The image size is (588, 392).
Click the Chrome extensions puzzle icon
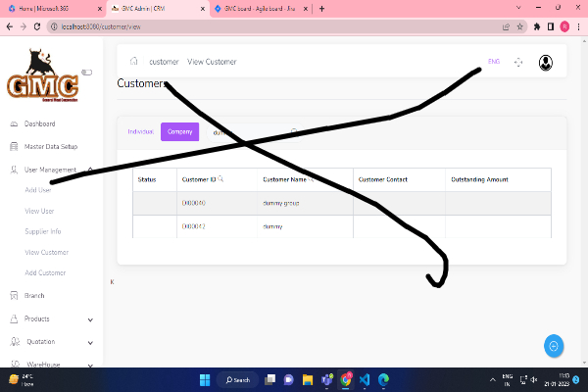(536, 26)
